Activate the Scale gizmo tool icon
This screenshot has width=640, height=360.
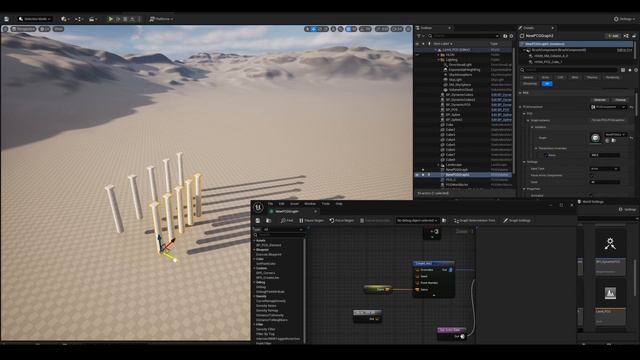[326, 29]
